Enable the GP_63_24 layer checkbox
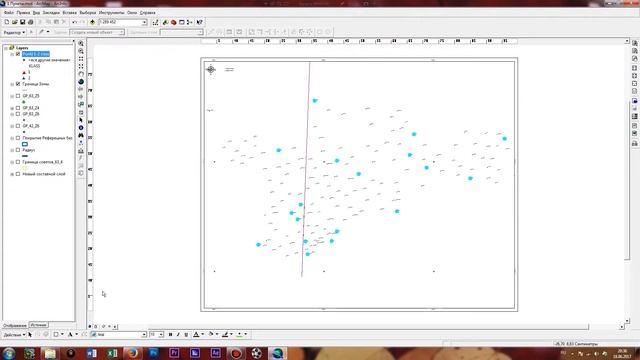Screen dimensions: 640x360 [18, 108]
